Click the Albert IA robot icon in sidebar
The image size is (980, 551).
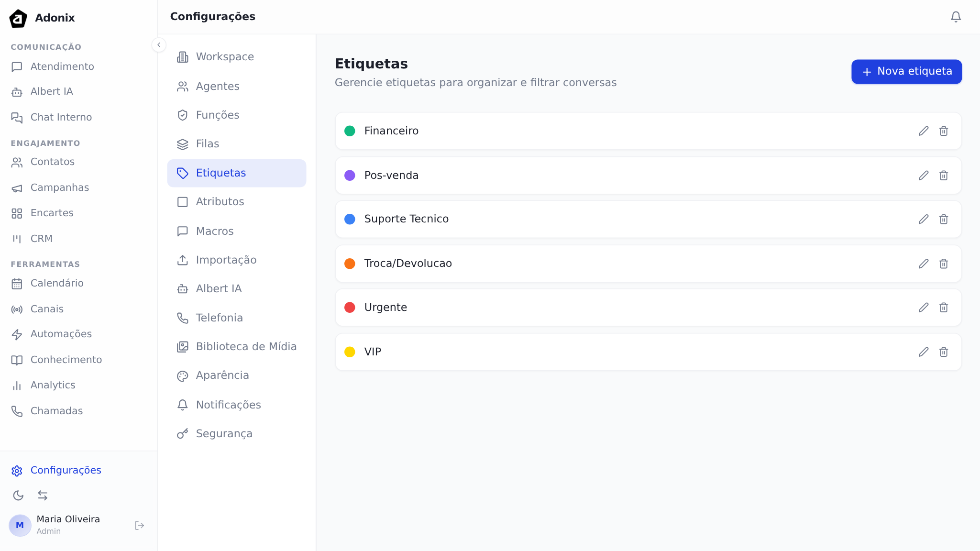(17, 91)
